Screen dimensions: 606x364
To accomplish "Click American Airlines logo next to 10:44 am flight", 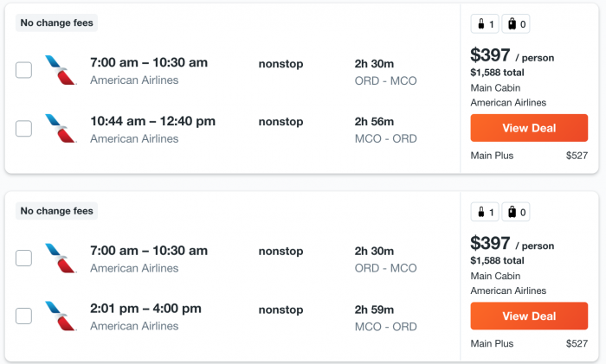I will click(x=61, y=129).
